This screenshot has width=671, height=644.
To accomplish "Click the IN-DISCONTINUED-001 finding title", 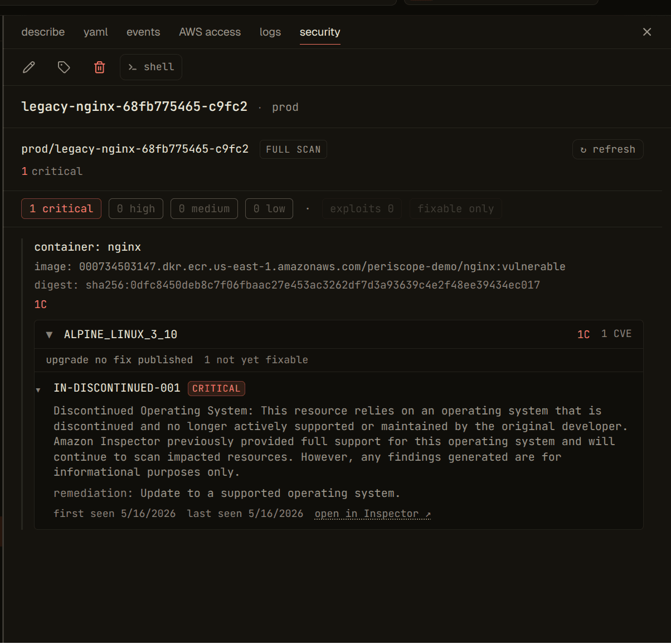I will 117,388.
